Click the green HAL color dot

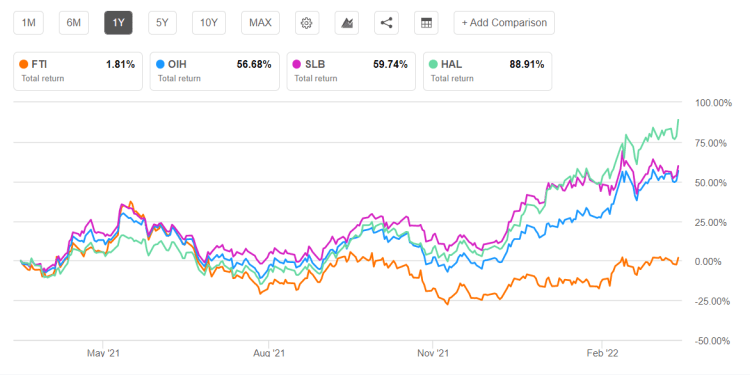(433, 64)
